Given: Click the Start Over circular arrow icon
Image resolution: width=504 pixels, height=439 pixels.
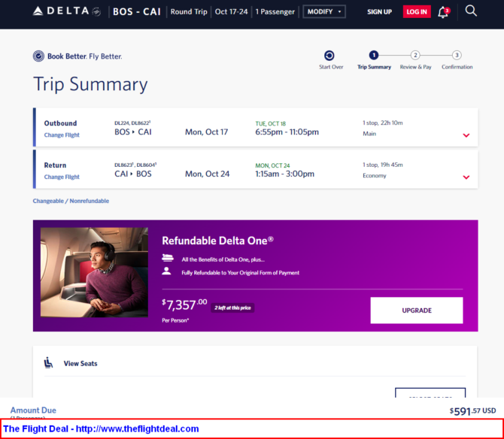Looking at the screenshot, I should (329, 56).
